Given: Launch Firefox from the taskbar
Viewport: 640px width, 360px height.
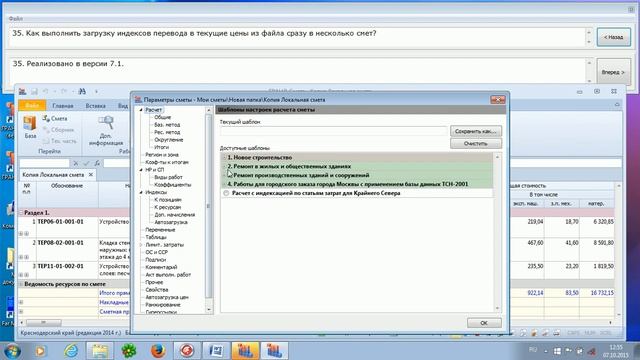Looking at the screenshot, I should 158,351.
